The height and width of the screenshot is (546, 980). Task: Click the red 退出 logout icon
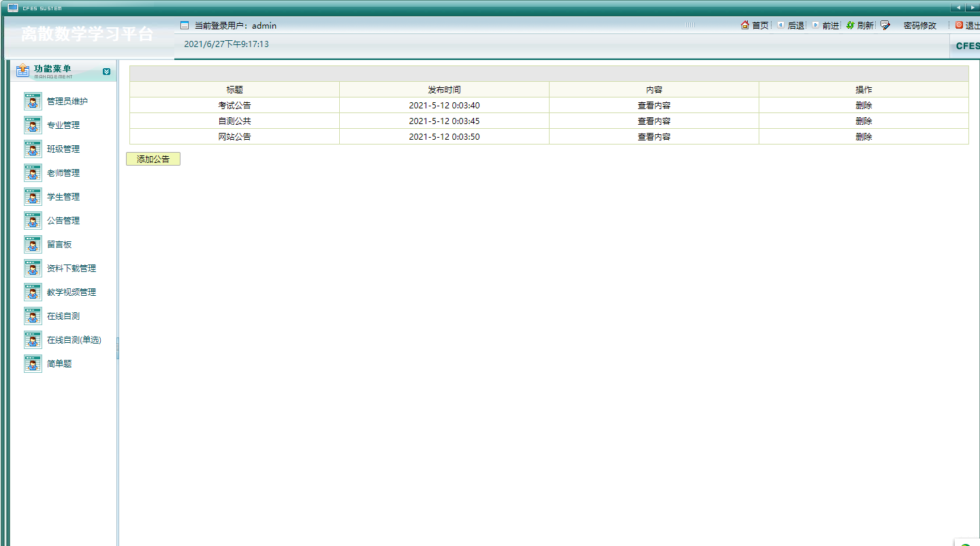coord(959,25)
